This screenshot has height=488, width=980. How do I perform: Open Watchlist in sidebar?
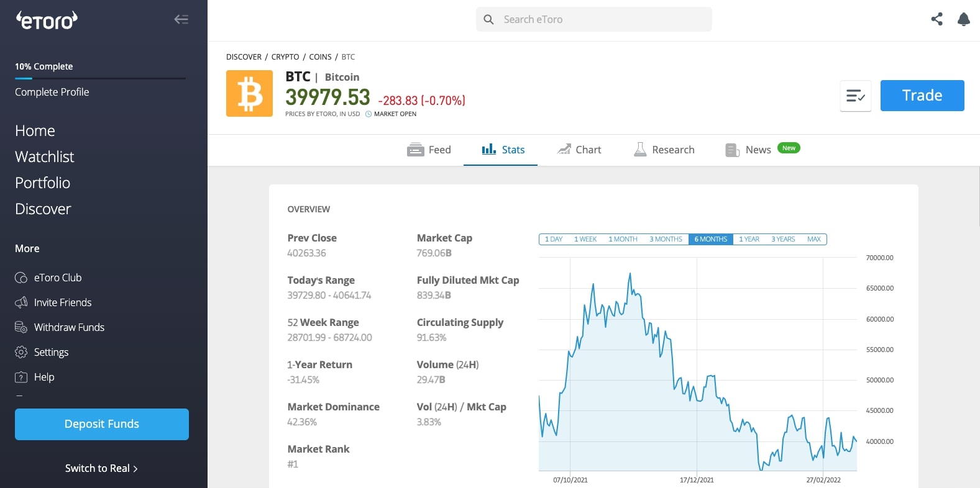45,157
